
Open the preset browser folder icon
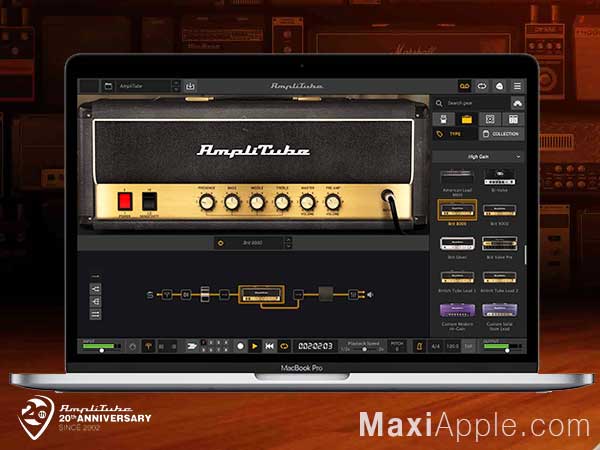pyautogui.click(x=109, y=86)
